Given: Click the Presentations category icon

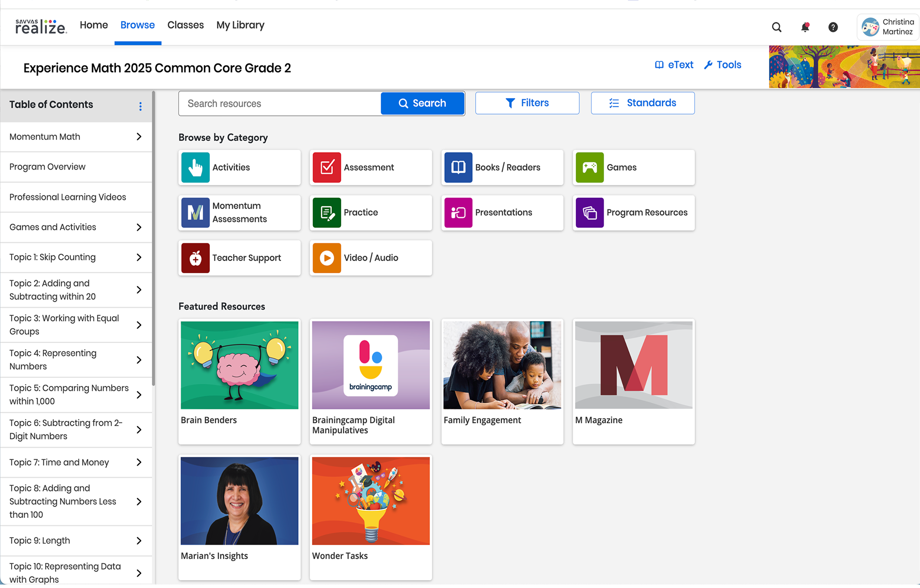Looking at the screenshot, I should [x=458, y=212].
